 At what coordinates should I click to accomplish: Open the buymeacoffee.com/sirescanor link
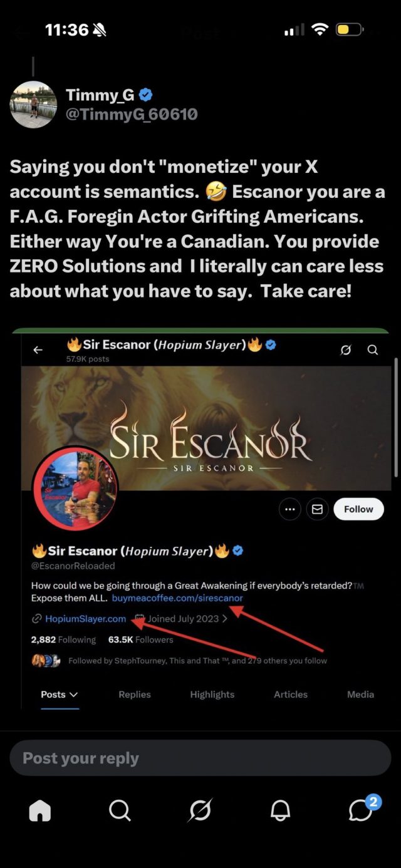[x=177, y=598]
